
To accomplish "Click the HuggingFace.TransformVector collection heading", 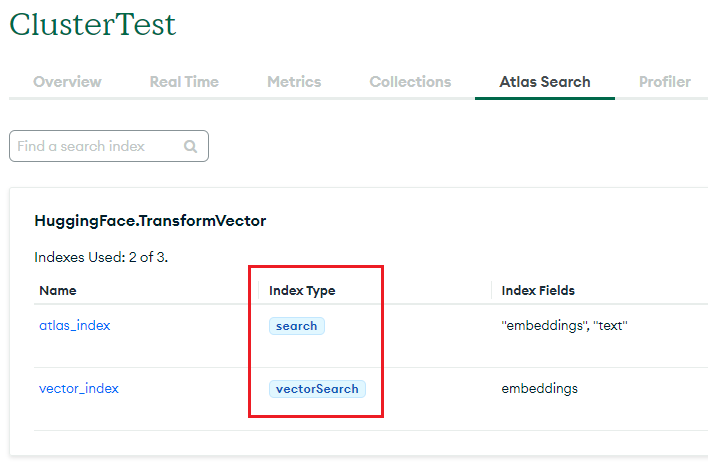I will click(150, 221).
